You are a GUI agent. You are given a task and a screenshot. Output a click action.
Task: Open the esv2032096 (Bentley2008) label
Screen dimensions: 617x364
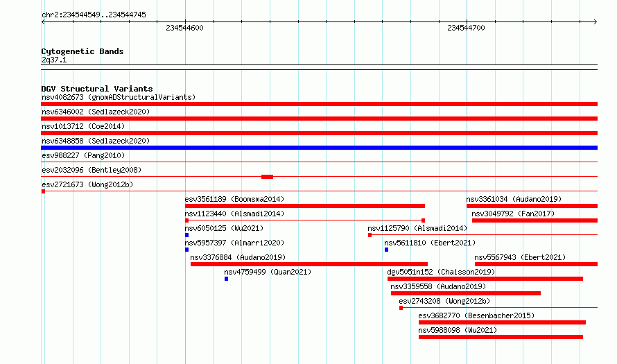pyautogui.click(x=92, y=170)
